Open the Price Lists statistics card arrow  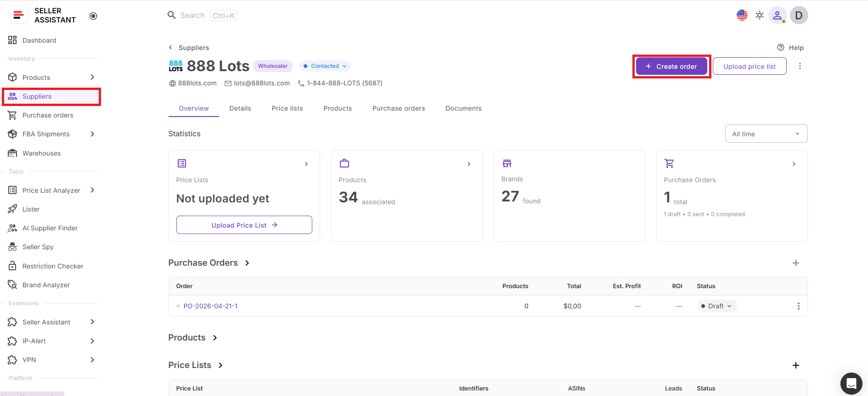[x=306, y=164]
